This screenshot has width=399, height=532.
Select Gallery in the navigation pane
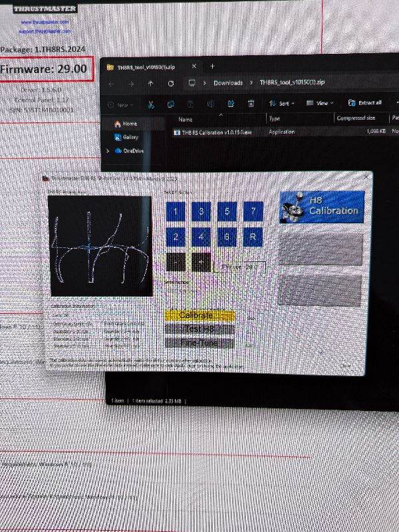(x=130, y=137)
